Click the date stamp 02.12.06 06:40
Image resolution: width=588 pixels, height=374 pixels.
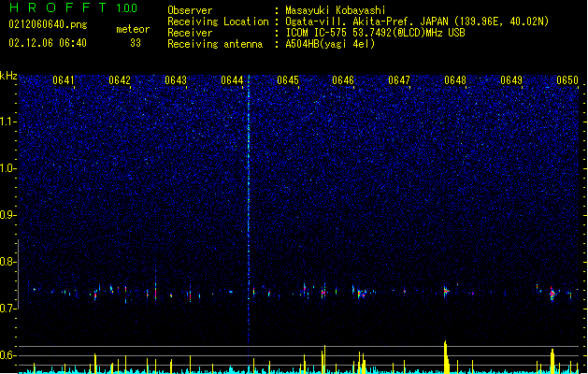point(48,43)
